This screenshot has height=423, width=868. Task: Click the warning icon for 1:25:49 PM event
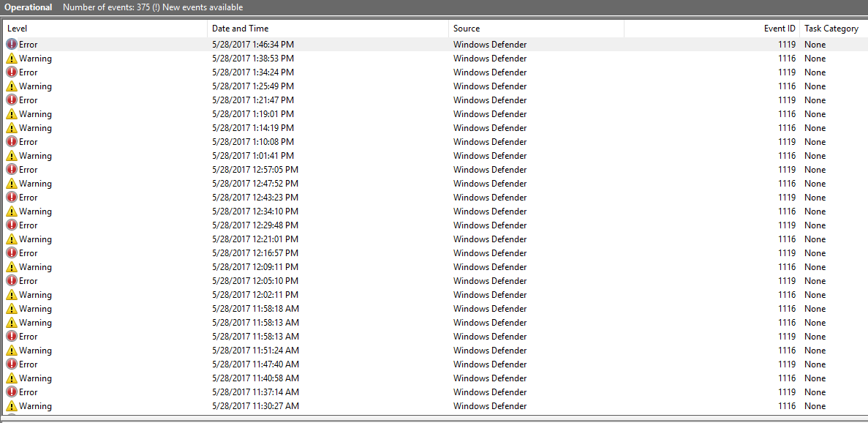(12, 86)
